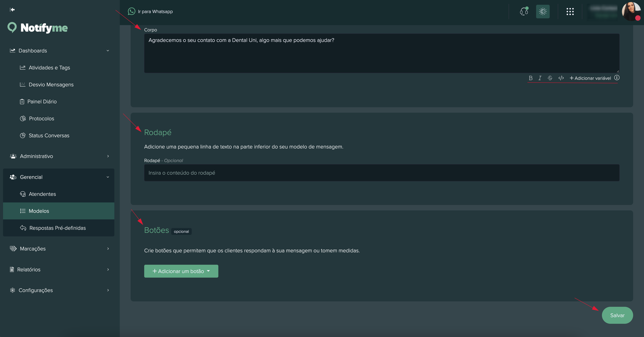Viewport: 644px width, 337px height.
Task: Apply italic formatting to body text
Action: point(540,78)
